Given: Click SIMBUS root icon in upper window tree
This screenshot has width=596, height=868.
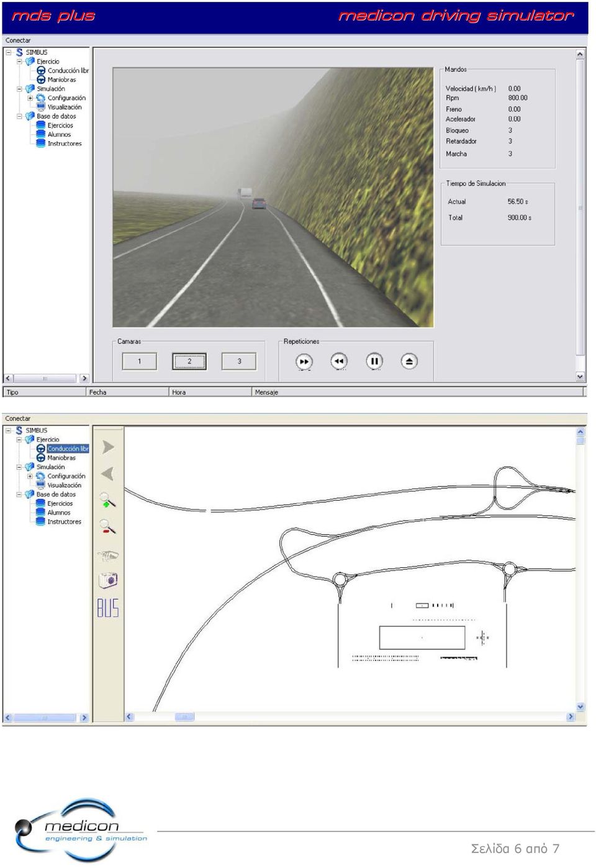Looking at the screenshot, I should [x=19, y=52].
